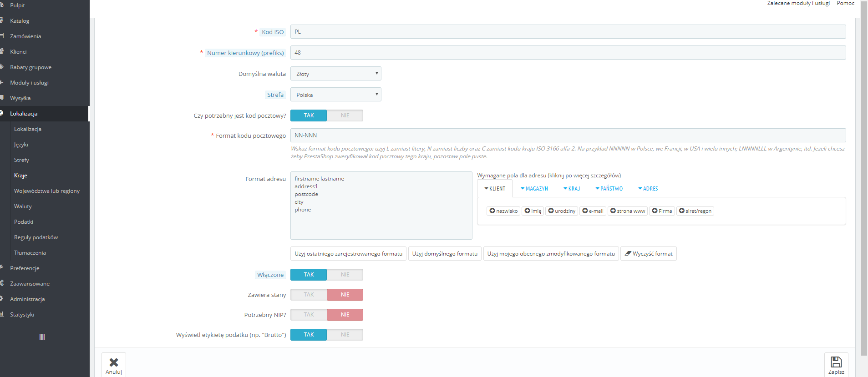Screen dimensions: 868x377
Task: Set Włączone to TAK
Action: 309,275
